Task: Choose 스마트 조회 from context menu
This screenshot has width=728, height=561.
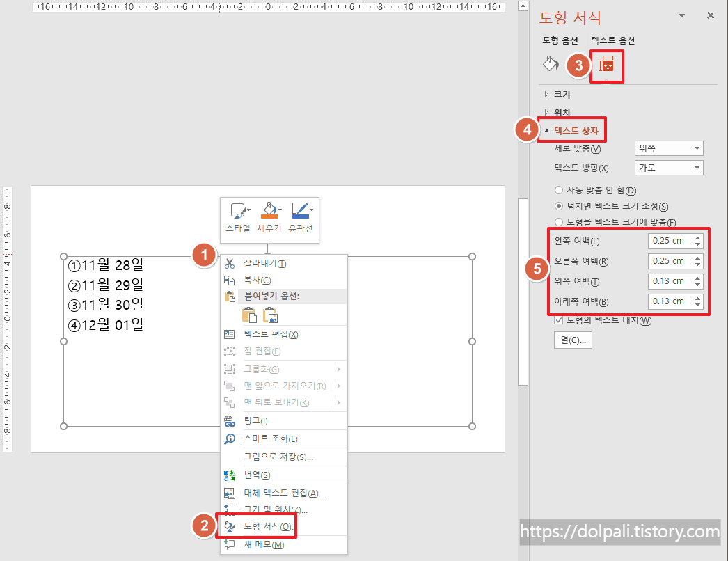Action: [x=284, y=439]
